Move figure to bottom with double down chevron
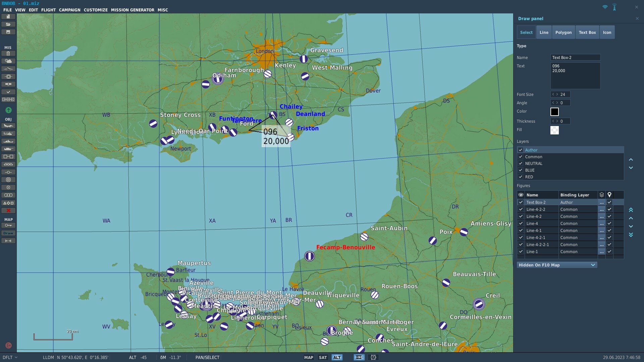 tap(631, 235)
